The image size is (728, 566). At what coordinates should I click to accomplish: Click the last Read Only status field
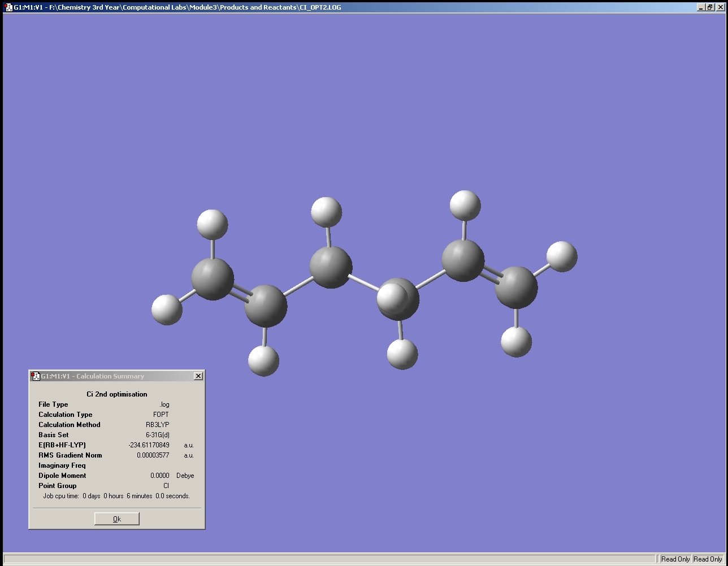[708, 559]
